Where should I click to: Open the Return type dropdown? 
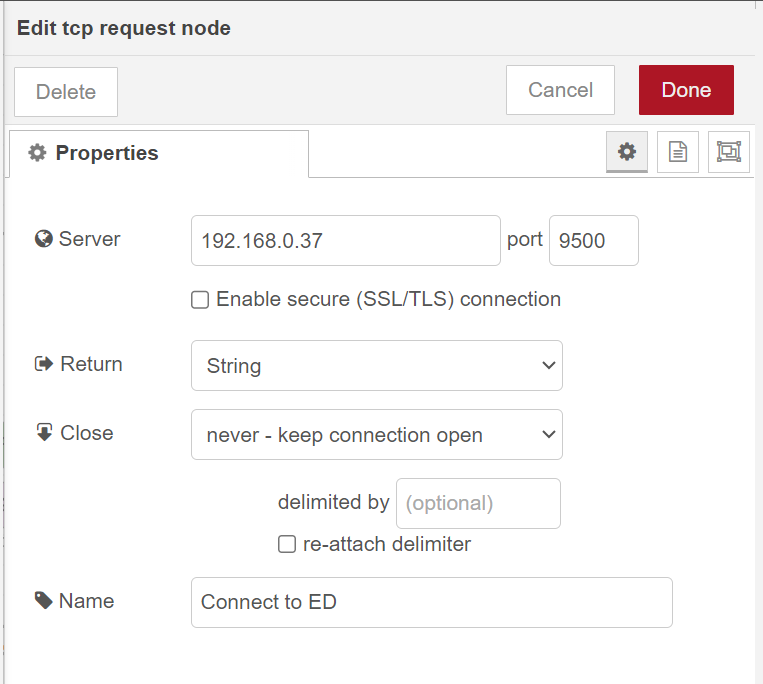(x=376, y=365)
